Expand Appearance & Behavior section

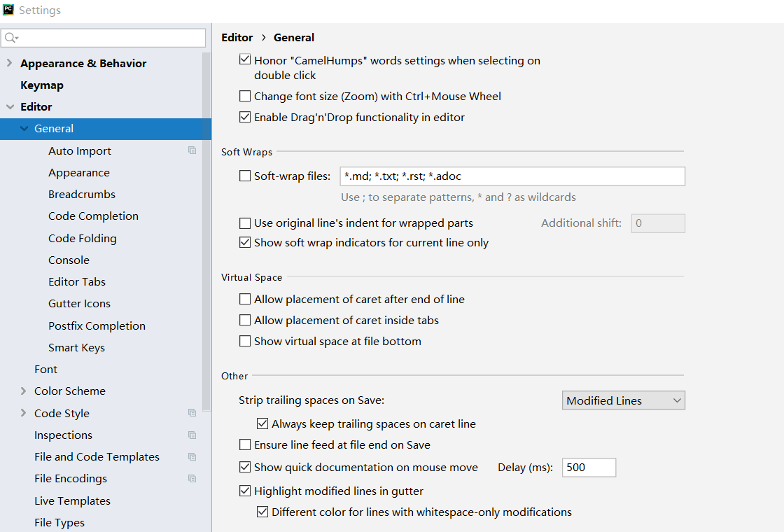click(x=10, y=63)
